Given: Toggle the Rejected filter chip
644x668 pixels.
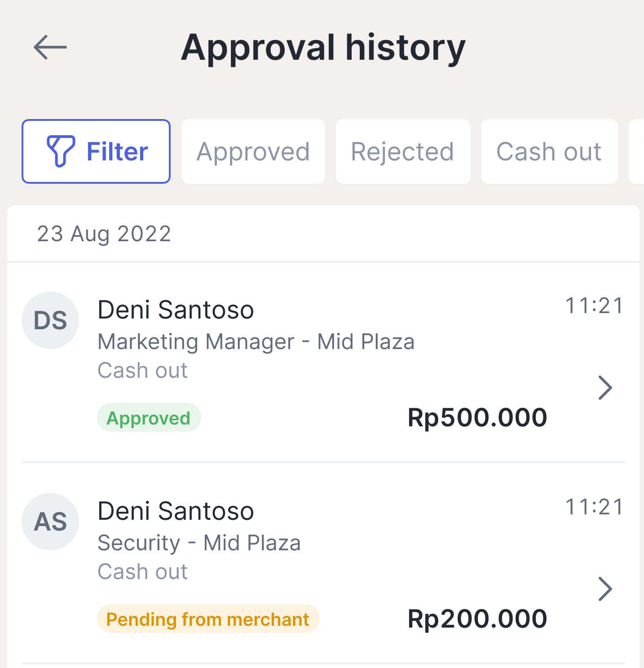Looking at the screenshot, I should (x=403, y=151).
